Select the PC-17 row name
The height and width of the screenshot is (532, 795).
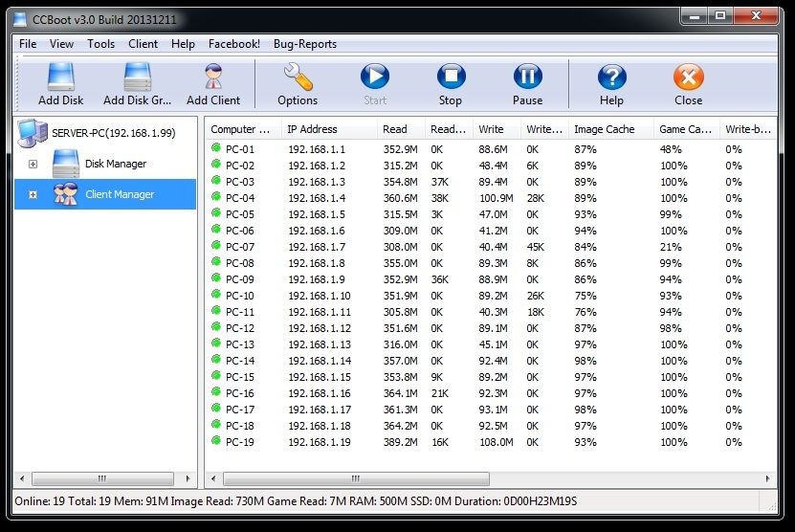[x=240, y=410]
